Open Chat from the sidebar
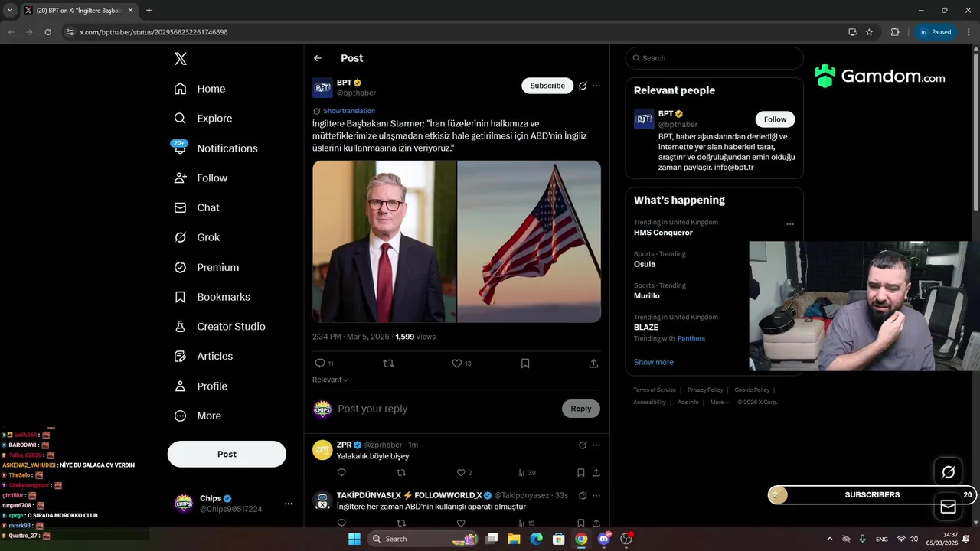980x551 pixels. (x=197, y=207)
